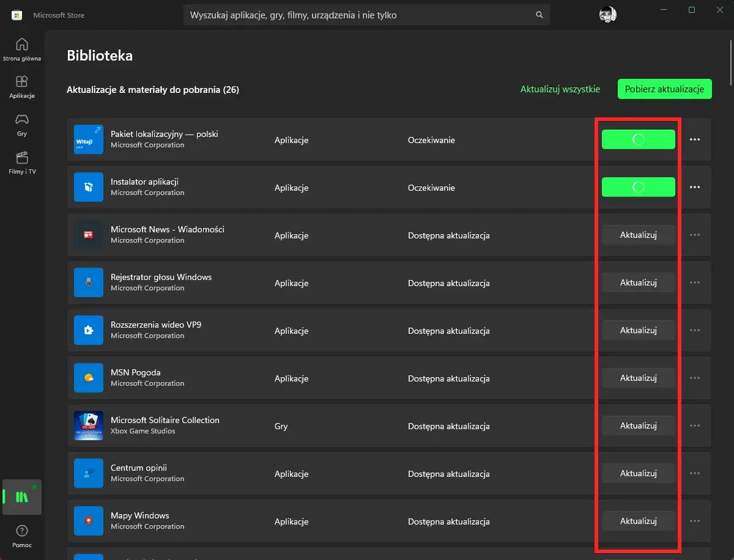Open the Library icon in the sidebar
734x560 pixels.
[x=22, y=496]
